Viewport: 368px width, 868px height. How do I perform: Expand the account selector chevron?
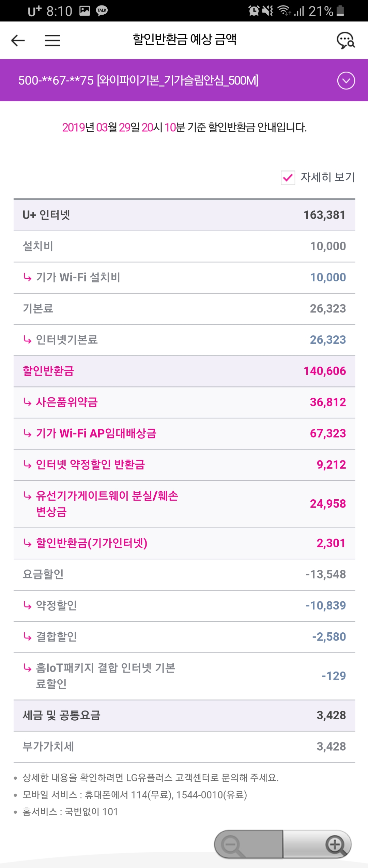[346, 81]
